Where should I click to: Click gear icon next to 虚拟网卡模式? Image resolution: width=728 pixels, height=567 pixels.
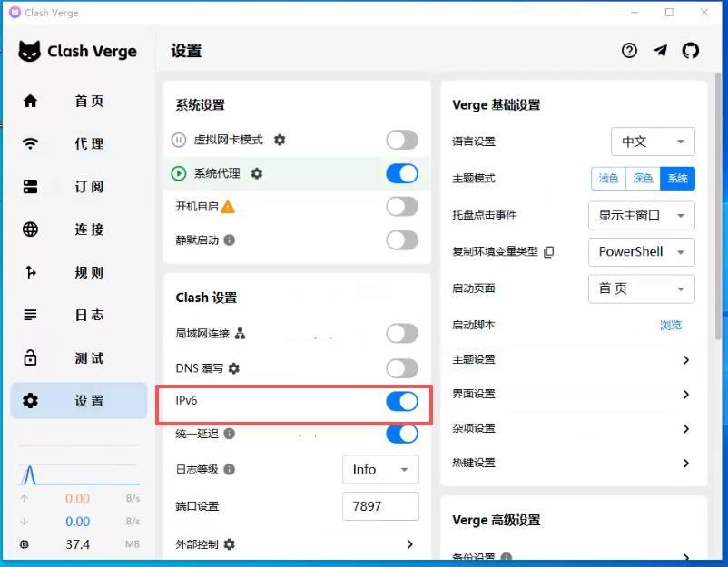280,140
